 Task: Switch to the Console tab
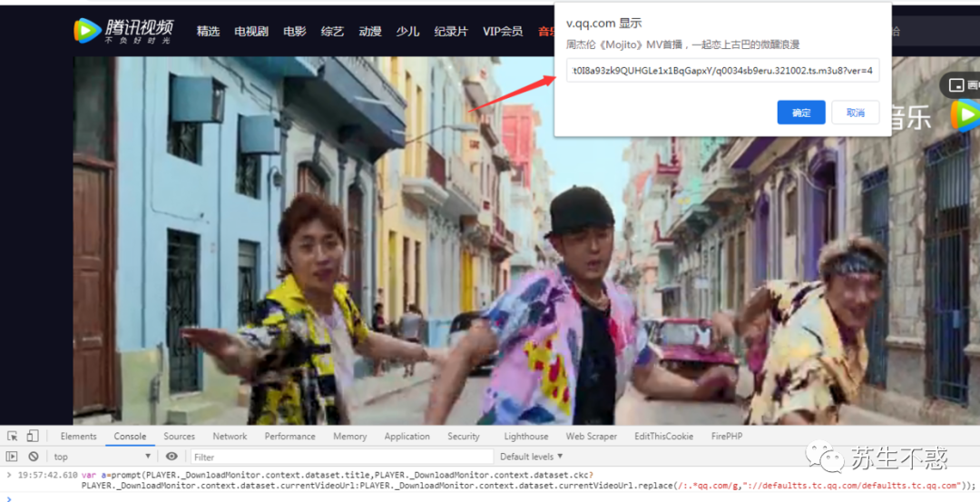pyautogui.click(x=130, y=437)
